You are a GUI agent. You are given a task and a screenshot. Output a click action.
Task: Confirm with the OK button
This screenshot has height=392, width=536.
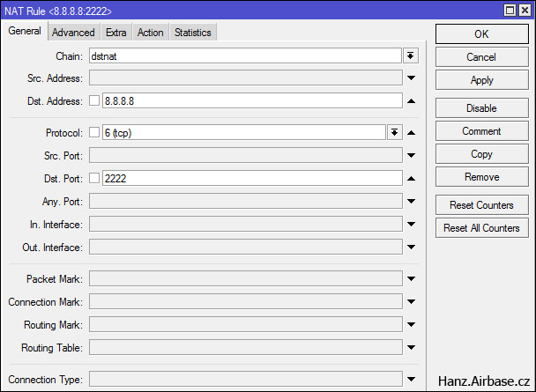[482, 33]
